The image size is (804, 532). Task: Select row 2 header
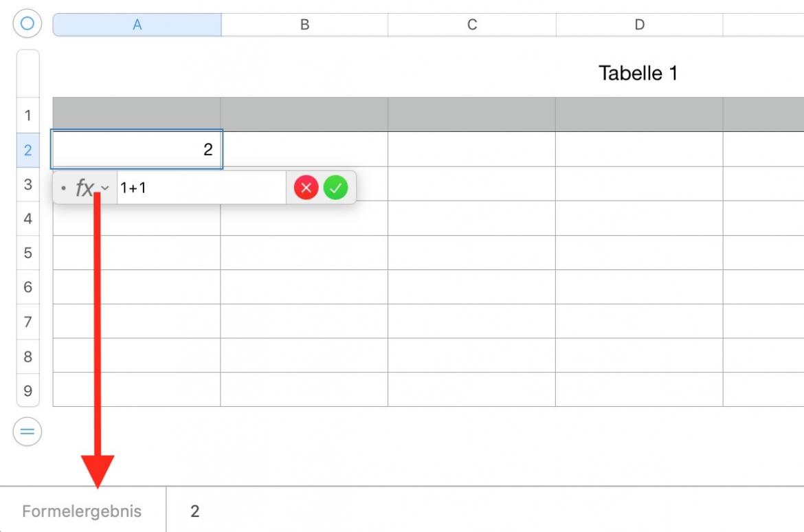[27, 150]
